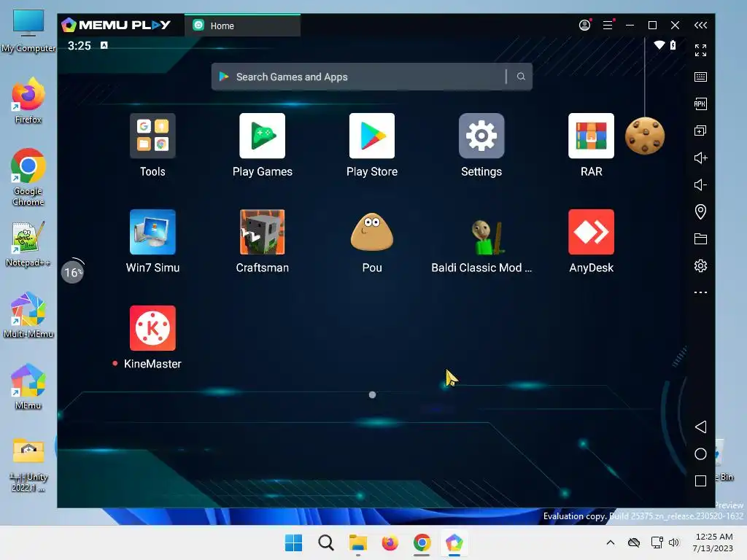The image size is (747, 560).
Task: Open the MEmu hamburger menu
Action: (608, 25)
